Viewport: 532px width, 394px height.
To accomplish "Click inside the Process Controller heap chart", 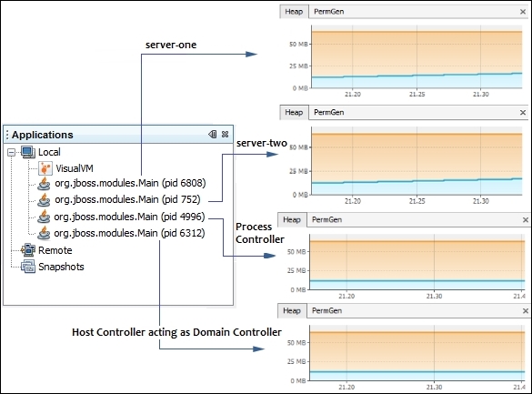I will (417, 262).
